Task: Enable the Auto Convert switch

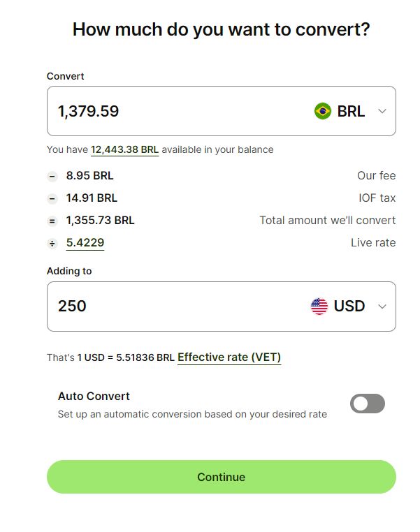Action: [x=368, y=404]
